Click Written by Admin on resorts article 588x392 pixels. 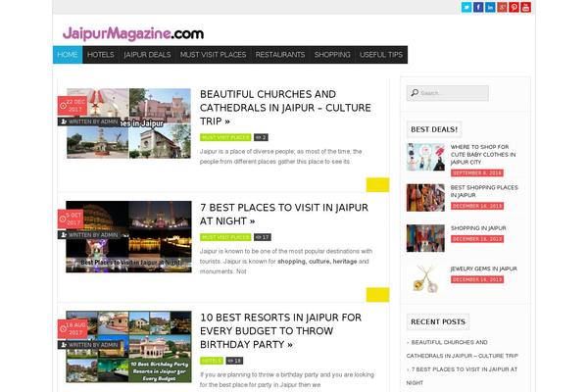(x=89, y=345)
